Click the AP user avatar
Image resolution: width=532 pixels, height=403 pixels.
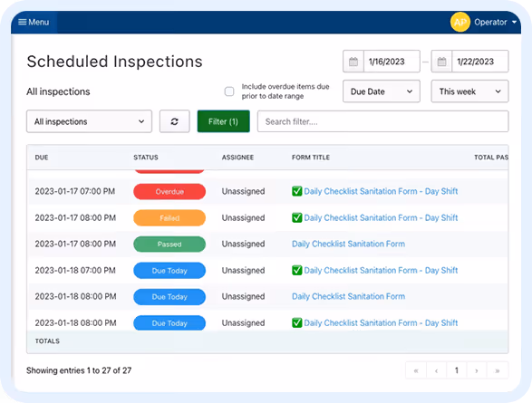pyautogui.click(x=459, y=22)
